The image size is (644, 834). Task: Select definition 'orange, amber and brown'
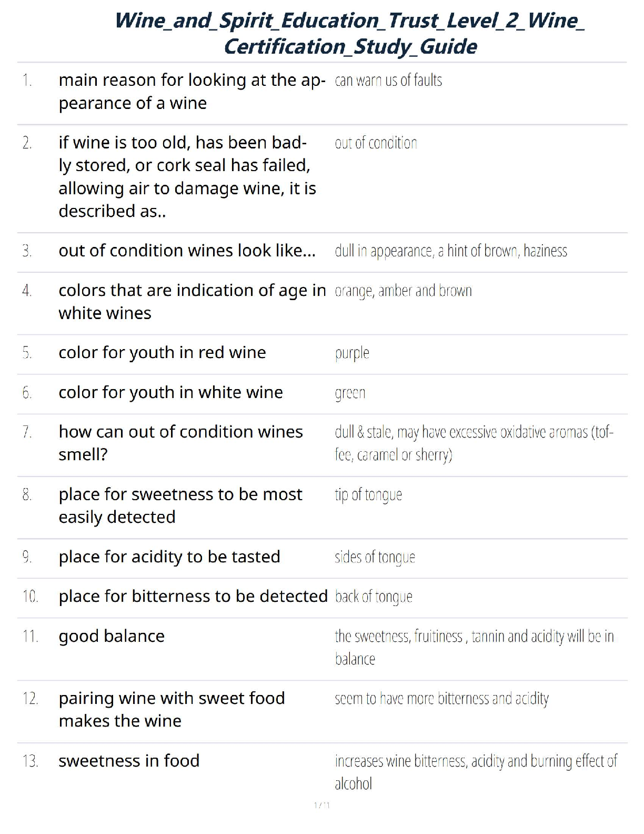(x=403, y=291)
